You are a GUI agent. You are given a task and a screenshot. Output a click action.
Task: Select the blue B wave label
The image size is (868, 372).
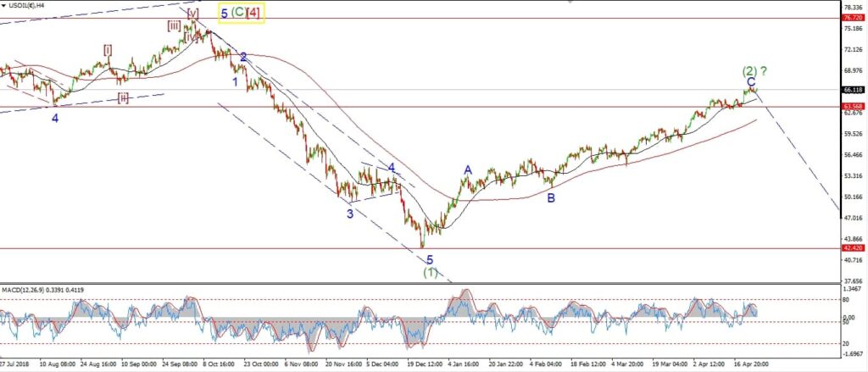pos(551,197)
